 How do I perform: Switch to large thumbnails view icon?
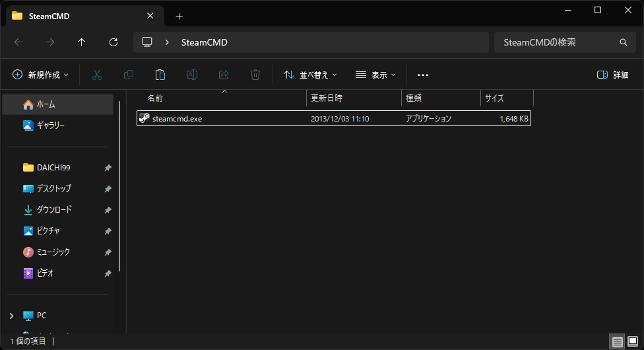[x=633, y=341]
